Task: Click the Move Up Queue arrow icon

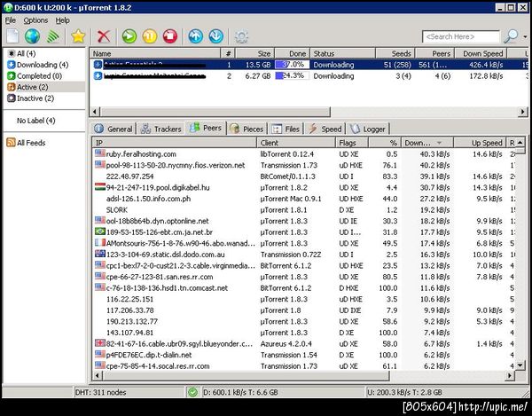Action: coord(196,36)
